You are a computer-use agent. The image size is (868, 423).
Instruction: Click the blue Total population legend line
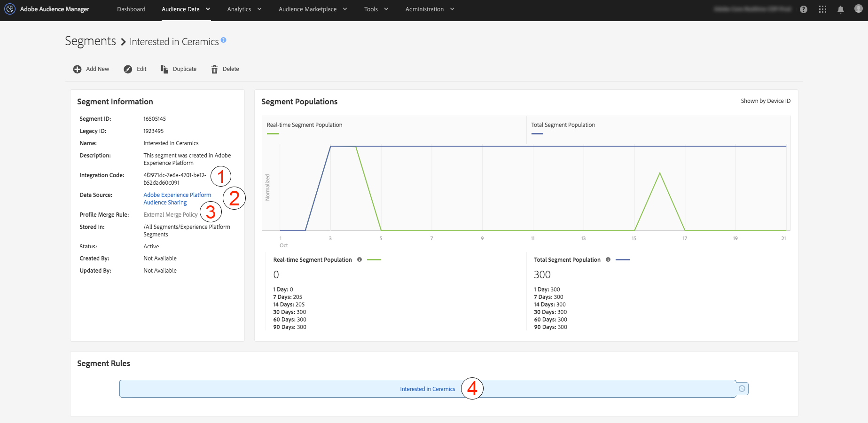coord(623,259)
